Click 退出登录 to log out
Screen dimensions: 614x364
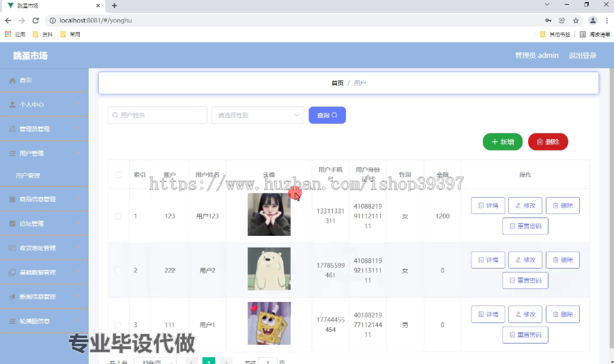(583, 56)
